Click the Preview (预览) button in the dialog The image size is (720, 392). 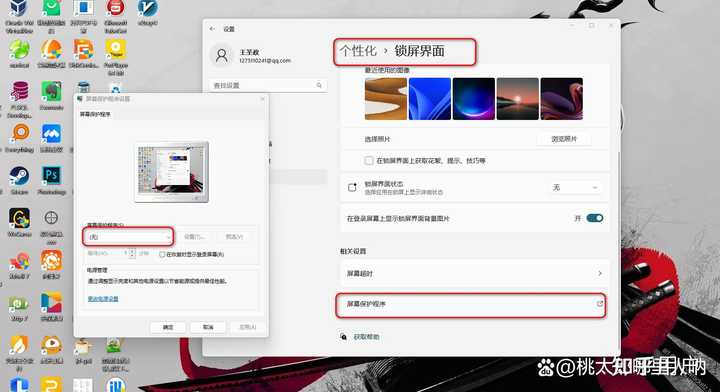tap(234, 237)
